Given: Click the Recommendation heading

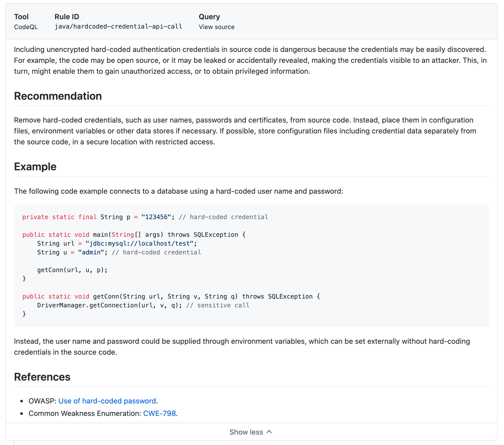Looking at the screenshot, I should [58, 96].
